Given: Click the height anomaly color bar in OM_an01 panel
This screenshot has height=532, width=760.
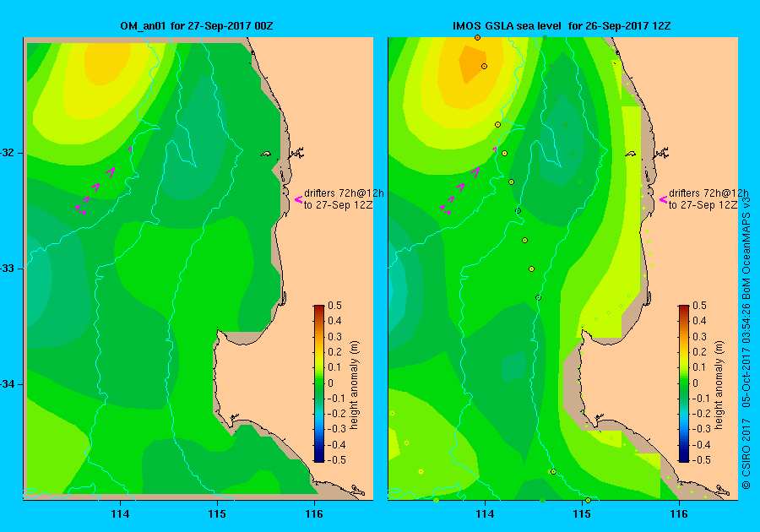Looking at the screenshot, I should coord(319,383).
